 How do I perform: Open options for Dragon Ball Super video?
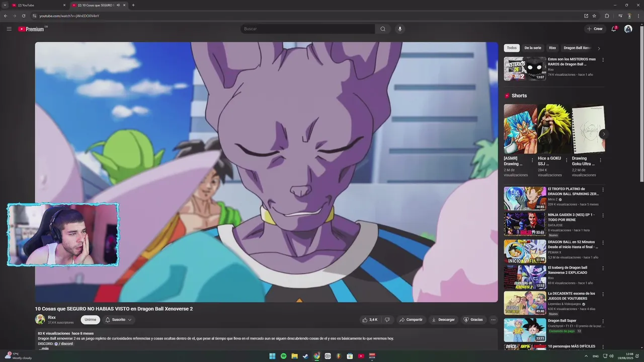tap(603, 321)
